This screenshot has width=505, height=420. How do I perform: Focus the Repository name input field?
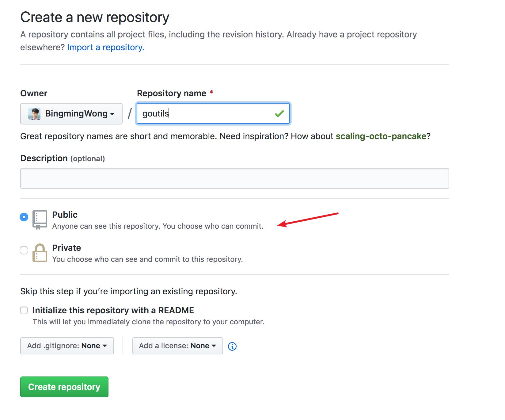[x=205, y=114]
